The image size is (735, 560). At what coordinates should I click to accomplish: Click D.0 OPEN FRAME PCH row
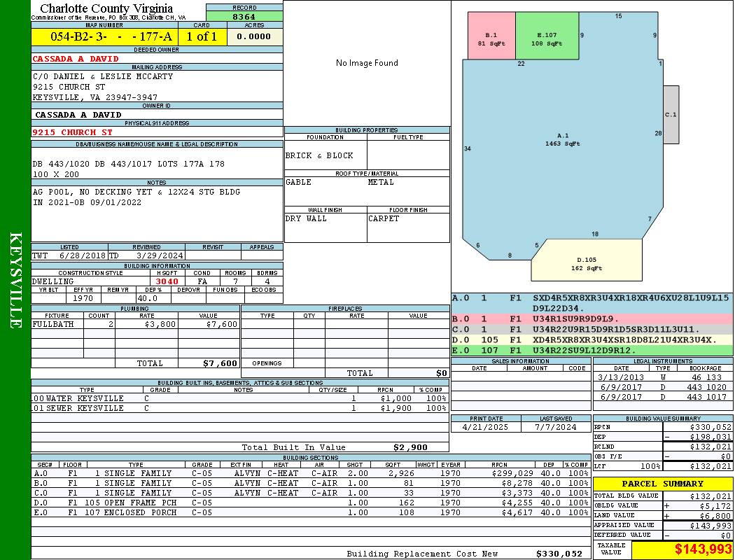311,503
